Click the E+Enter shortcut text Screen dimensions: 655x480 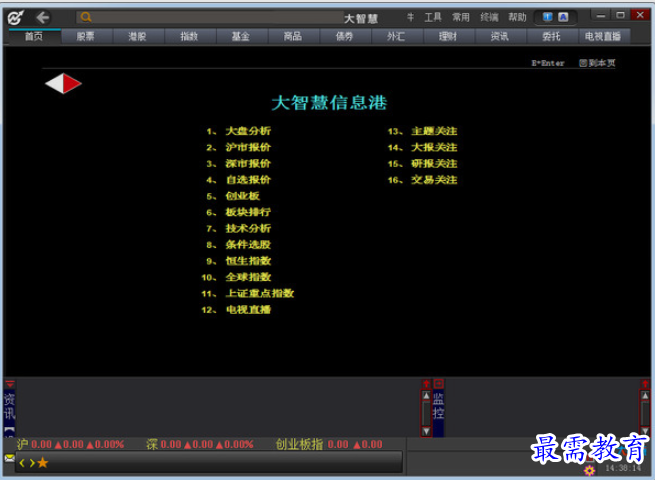click(548, 63)
